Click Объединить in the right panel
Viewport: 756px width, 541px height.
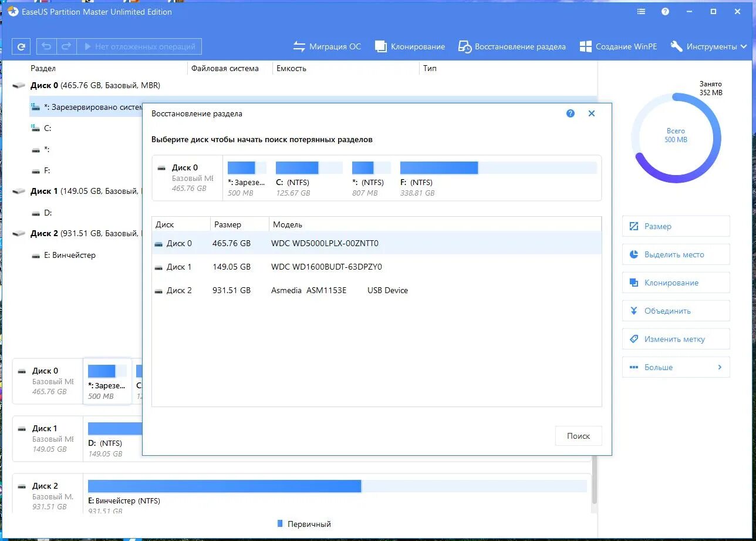[x=676, y=311]
